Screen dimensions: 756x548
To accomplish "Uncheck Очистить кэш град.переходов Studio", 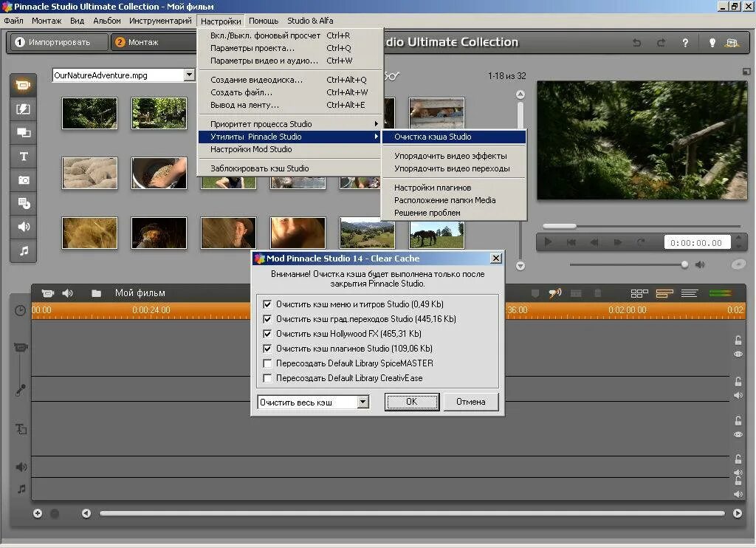I will pyautogui.click(x=267, y=319).
